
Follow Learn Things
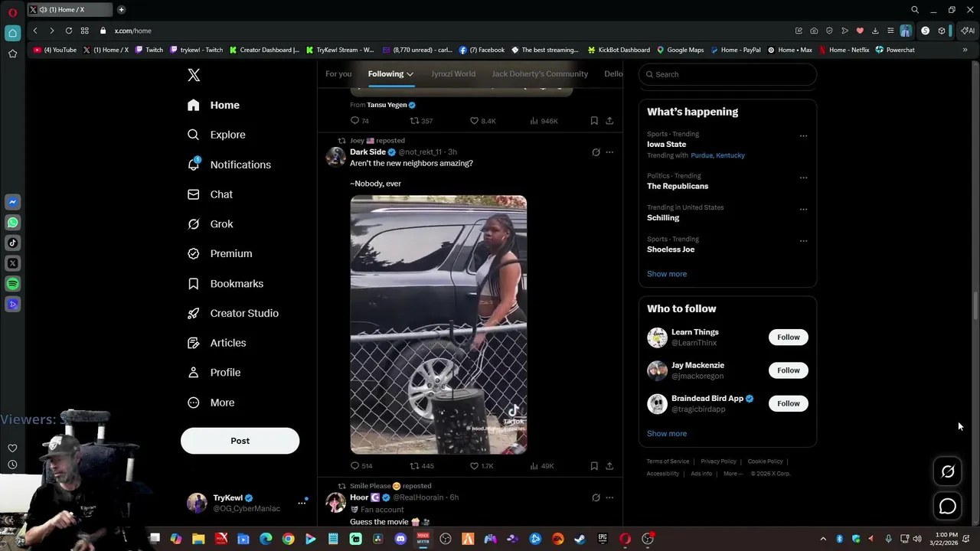[788, 337]
